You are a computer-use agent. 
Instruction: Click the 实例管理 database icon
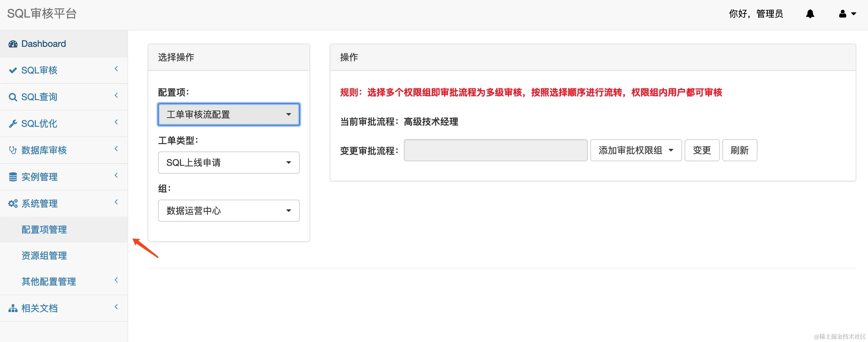pos(13,177)
